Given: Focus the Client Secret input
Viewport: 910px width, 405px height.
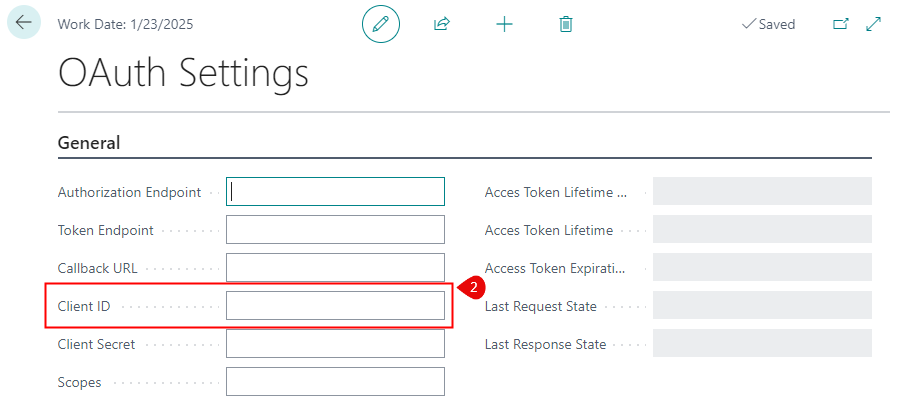Looking at the screenshot, I should 335,344.
